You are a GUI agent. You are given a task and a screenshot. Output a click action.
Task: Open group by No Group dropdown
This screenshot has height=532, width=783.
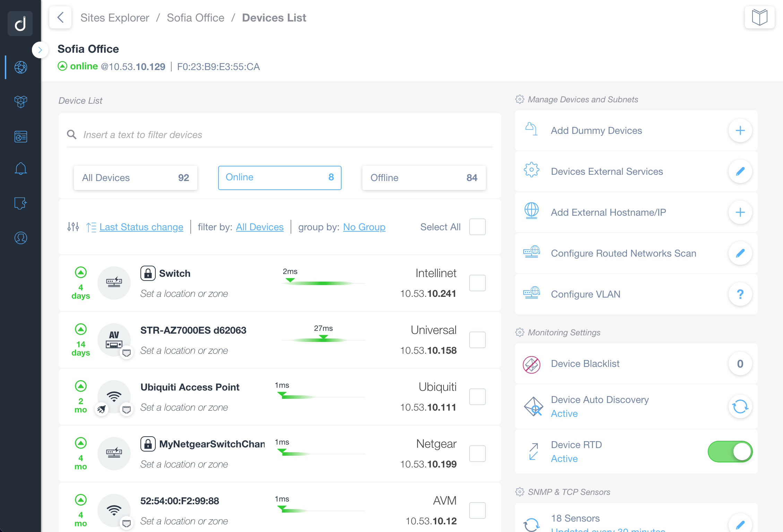click(x=364, y=227)
